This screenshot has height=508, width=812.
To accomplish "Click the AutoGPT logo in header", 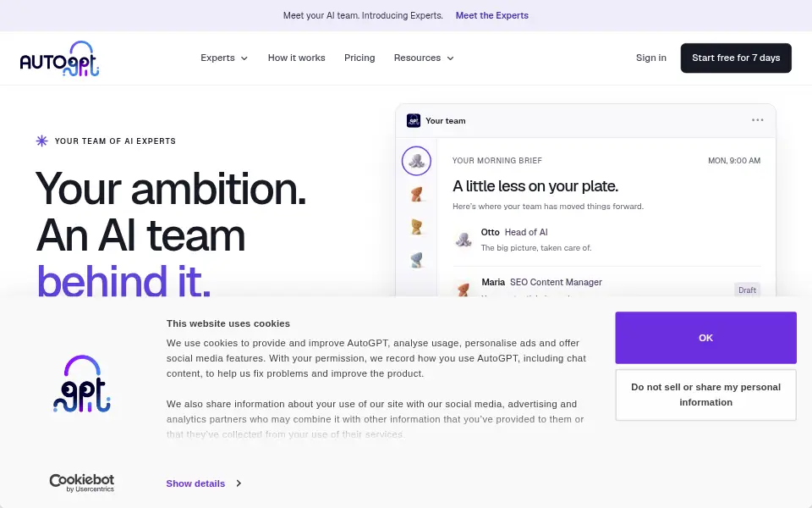I will [59, 58].
